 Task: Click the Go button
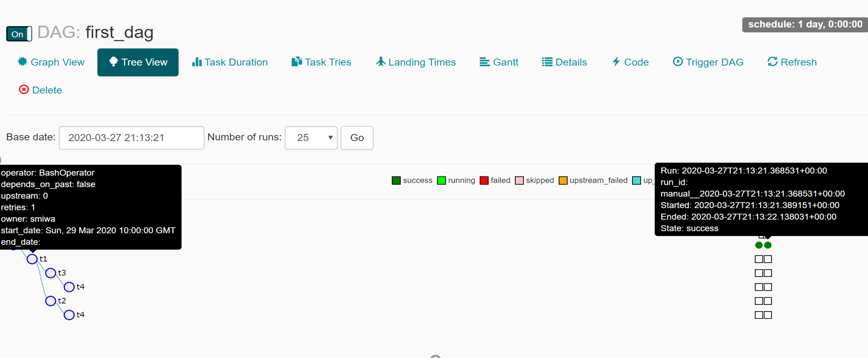pyautogui.click(x=357, y=138)
